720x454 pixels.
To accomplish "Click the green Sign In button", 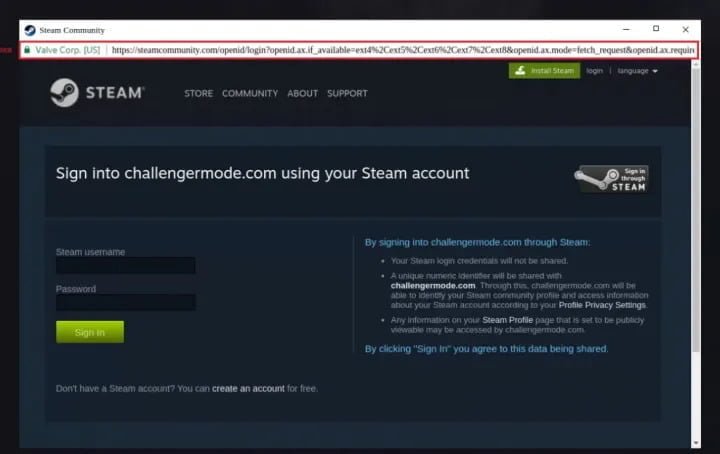I will coord(90,332).
